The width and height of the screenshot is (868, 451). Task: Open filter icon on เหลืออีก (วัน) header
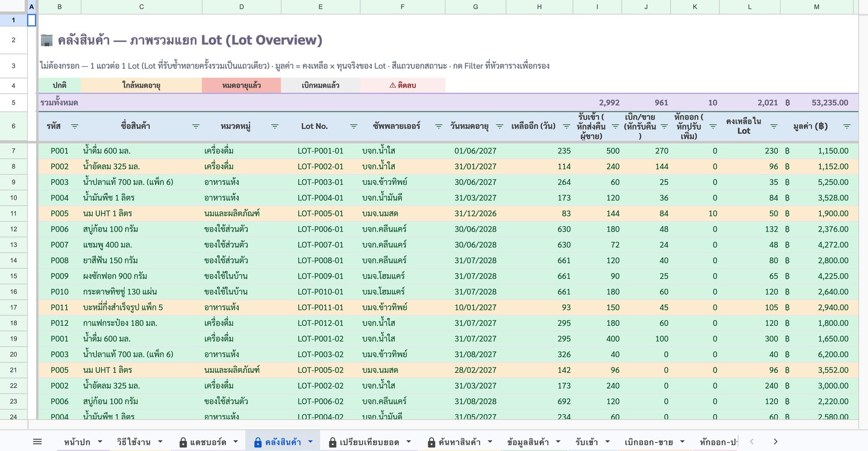(x=566, y=126)
